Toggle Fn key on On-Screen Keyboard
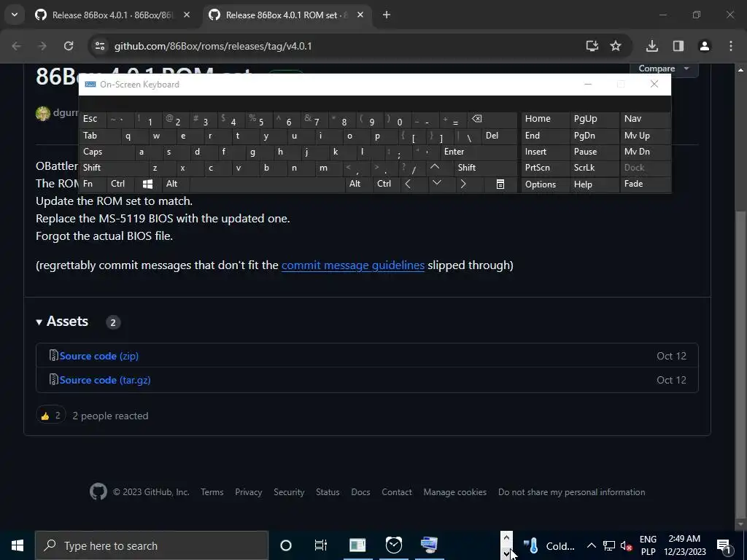747x560 pixels. point(93,184)
